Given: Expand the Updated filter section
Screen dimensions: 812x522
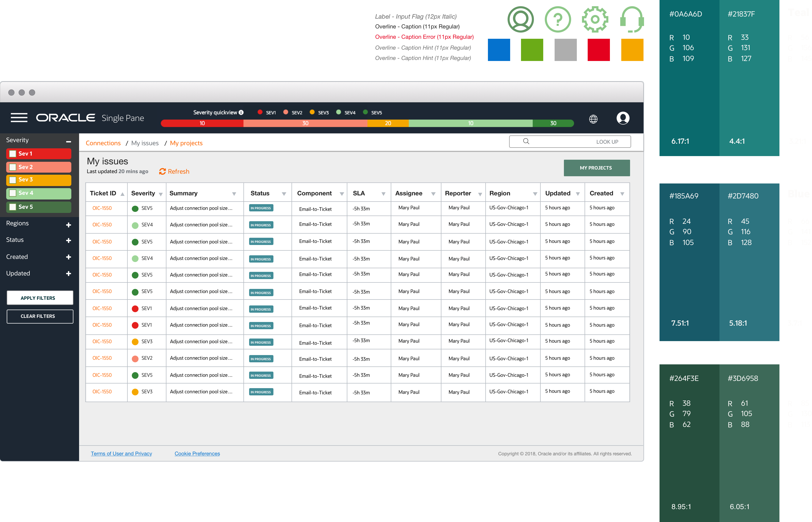Looking at the screenshot, I should [68, 274].
